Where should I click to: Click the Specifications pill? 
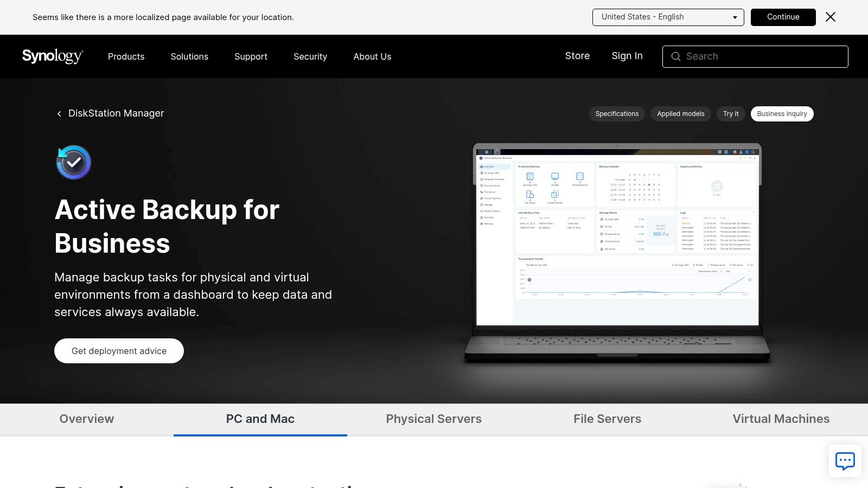[617, 114]
